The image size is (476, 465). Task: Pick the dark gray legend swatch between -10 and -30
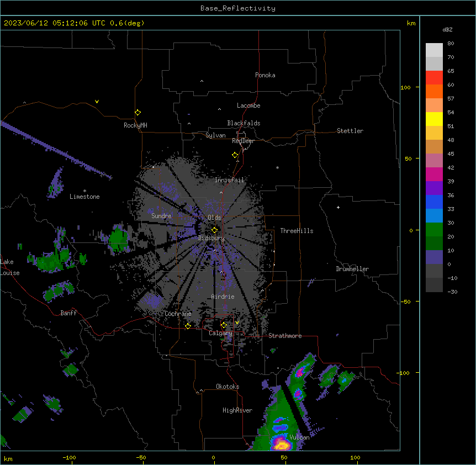tap(434, 285)
